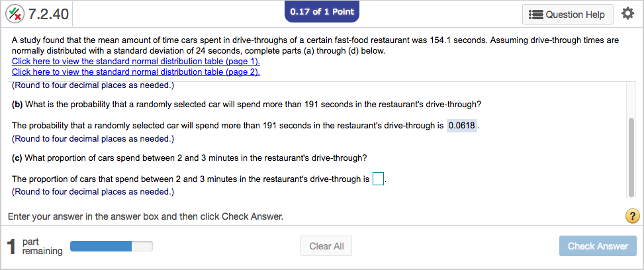The height and width of the screenshot is (270, 644).
Task: Click the yellow question mark help icon
Action: point(633,216)
